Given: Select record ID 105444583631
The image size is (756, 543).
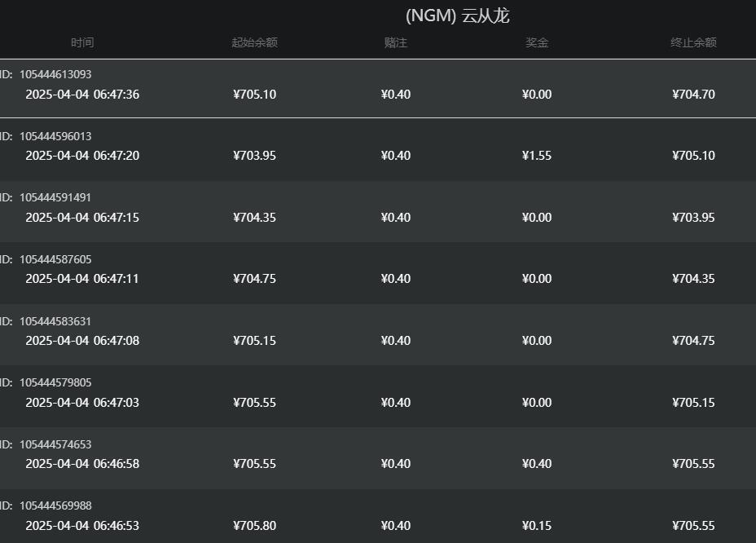Looking at the screenshot, I should tap(55, 321).
